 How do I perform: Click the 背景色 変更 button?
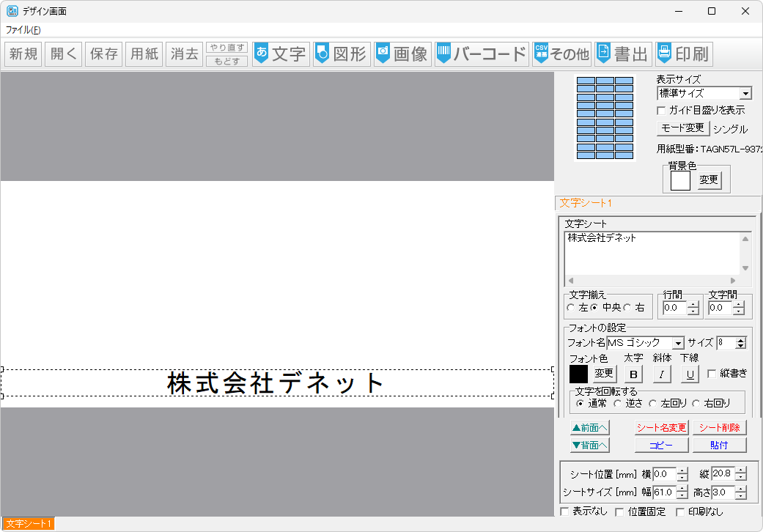pos(709,180)
